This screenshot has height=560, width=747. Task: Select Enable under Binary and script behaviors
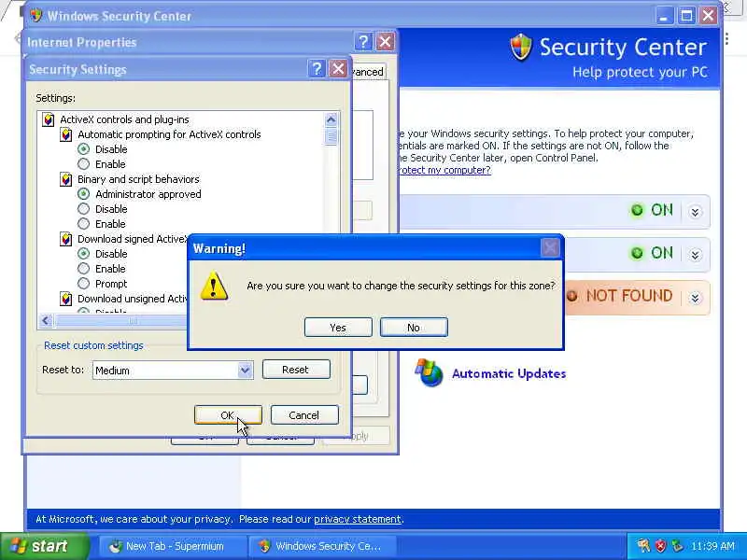click(83, 224)
